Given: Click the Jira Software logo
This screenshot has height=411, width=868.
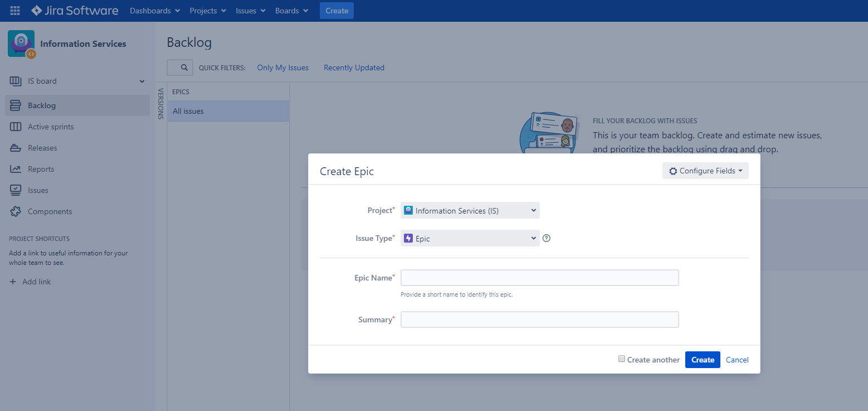Looking at the screenshot, I should pos(75,11).
